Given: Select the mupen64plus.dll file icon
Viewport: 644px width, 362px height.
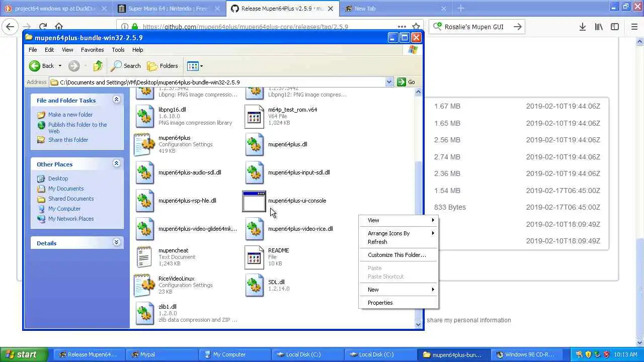Looking at the screenshot, I should 254,144.
